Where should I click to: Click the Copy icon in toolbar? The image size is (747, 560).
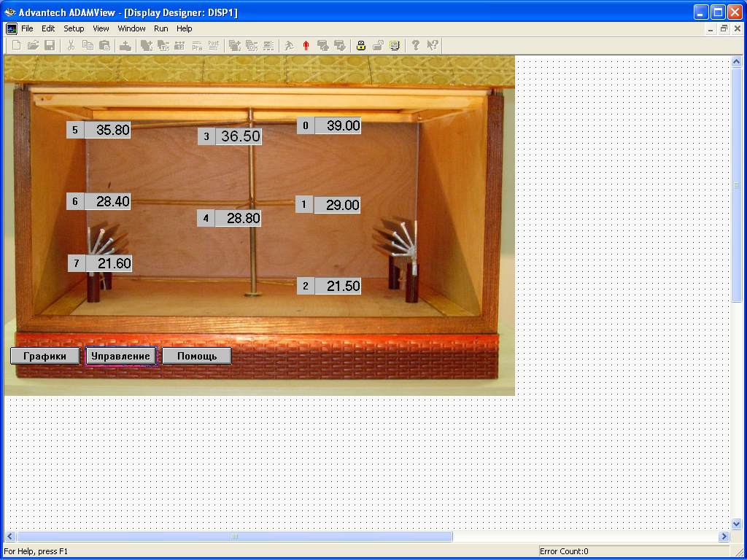pyautogui.click(x=88, y=45)
